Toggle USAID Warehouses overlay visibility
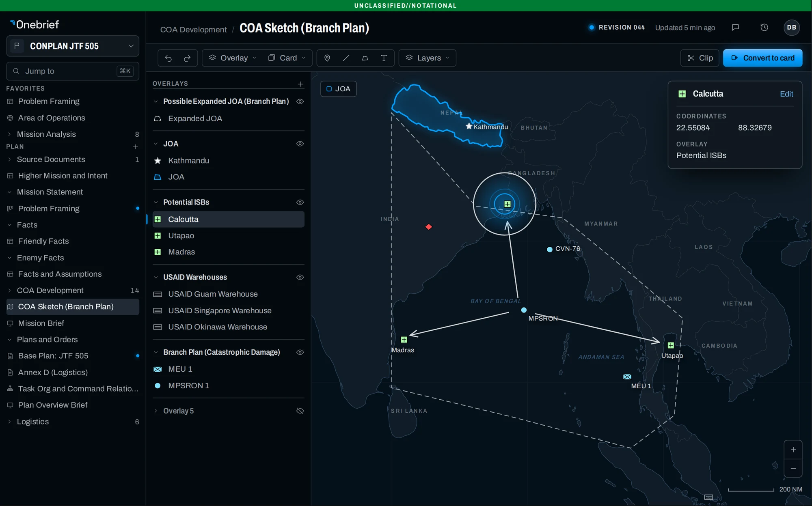 coord(300,277)
